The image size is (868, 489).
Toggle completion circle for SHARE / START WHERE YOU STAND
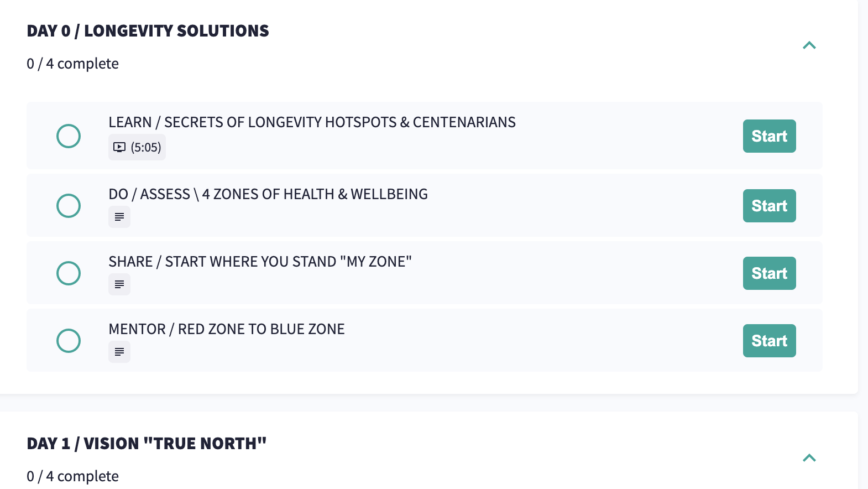click(x=69, y=273)
